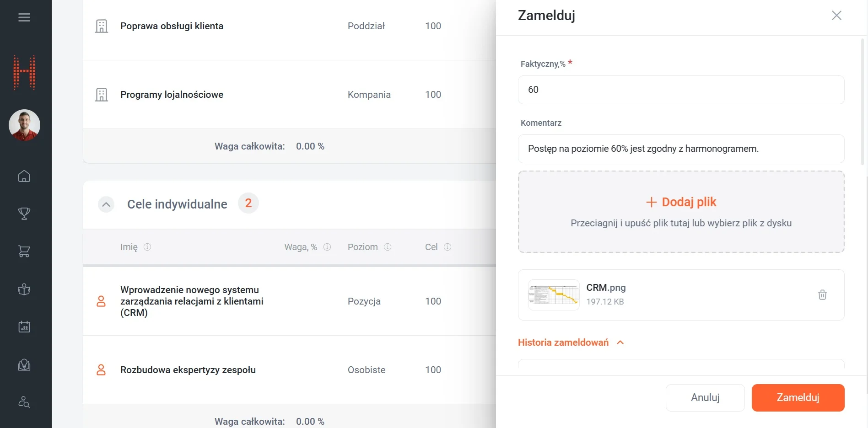Select the Rozbudowa ekspertyzy zespołu goal row

pos(188,370)
